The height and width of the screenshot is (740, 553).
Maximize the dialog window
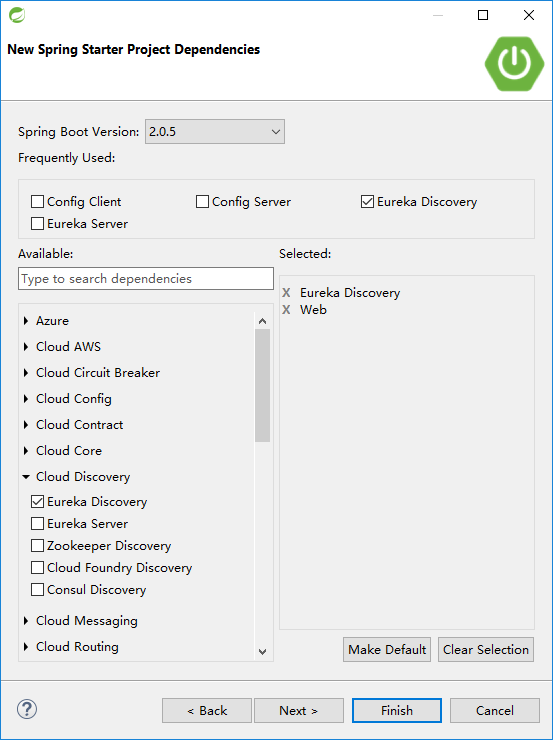point(483,15)
